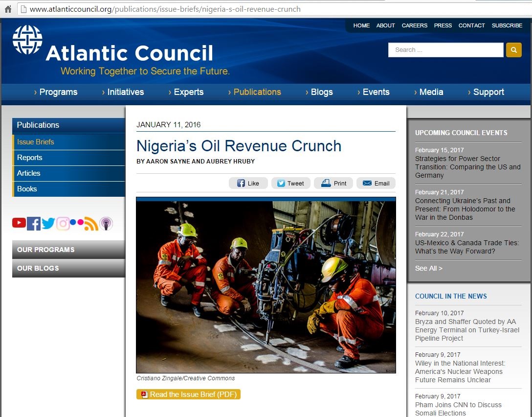Click the Search input field
This screenshot has width=532, height=417.
tap(445, 50)
